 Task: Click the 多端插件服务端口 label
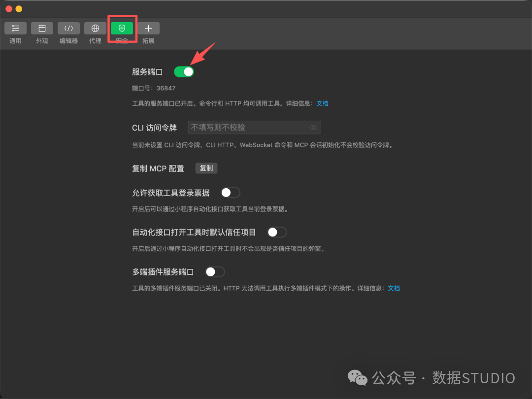point(163,272)
